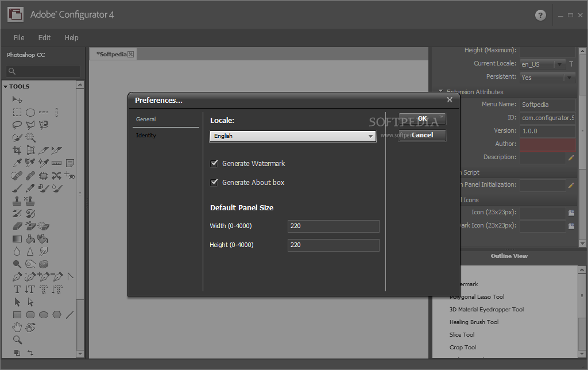Open the Locale English dropdown

coord(292,136)
